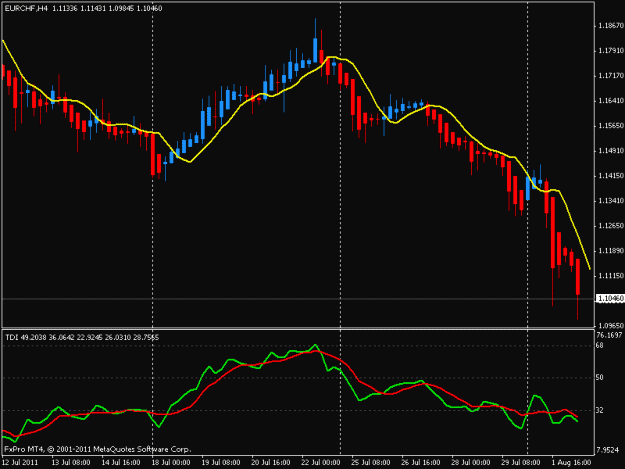Click the highlighted current price 1.10460 tag
The height and width of the screenshot is (469, 625).
point(610,298)
